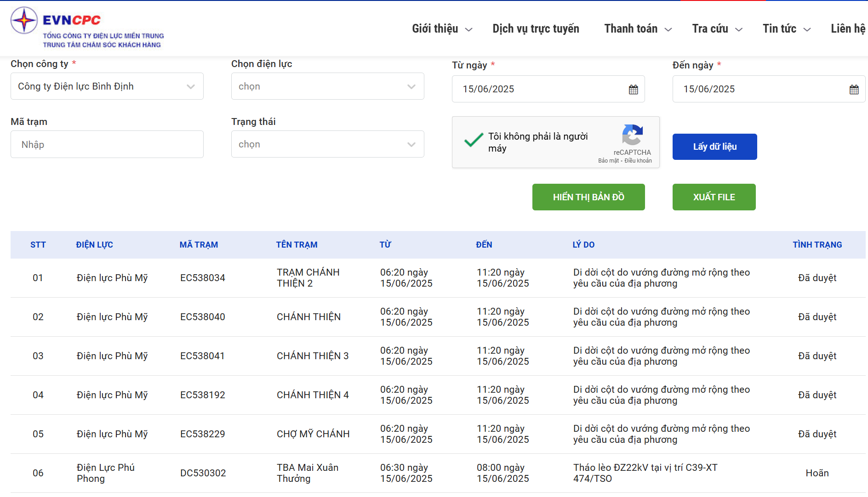Click the HIỂN THỊ BẢN ĐỒ button
The image size is (868, 497).
pos(588,197)
